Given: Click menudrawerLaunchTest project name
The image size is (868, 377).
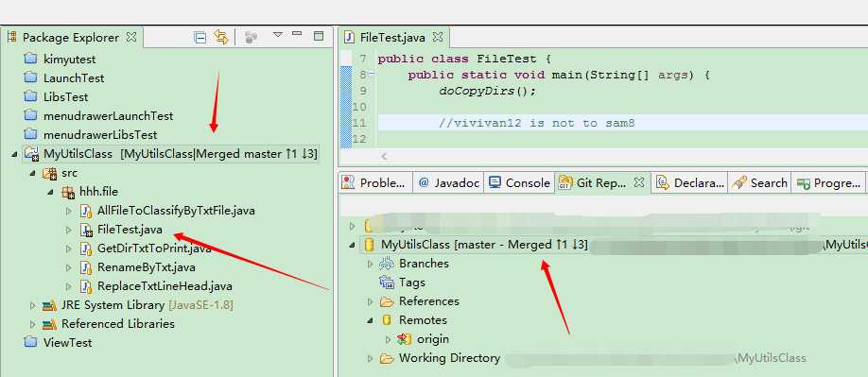Looking at the screenshot, I should pyautogui.click(x=109, y=115).
